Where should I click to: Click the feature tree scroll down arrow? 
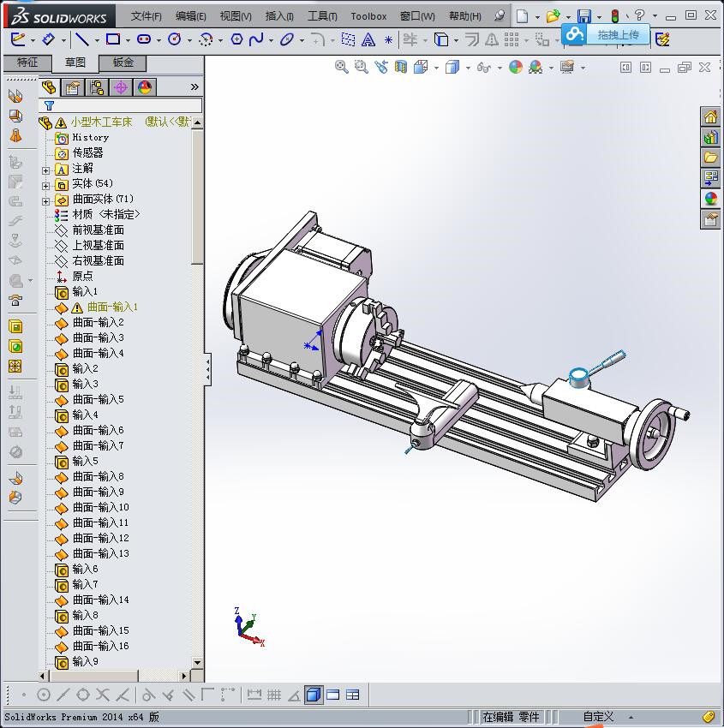[197, 663]
